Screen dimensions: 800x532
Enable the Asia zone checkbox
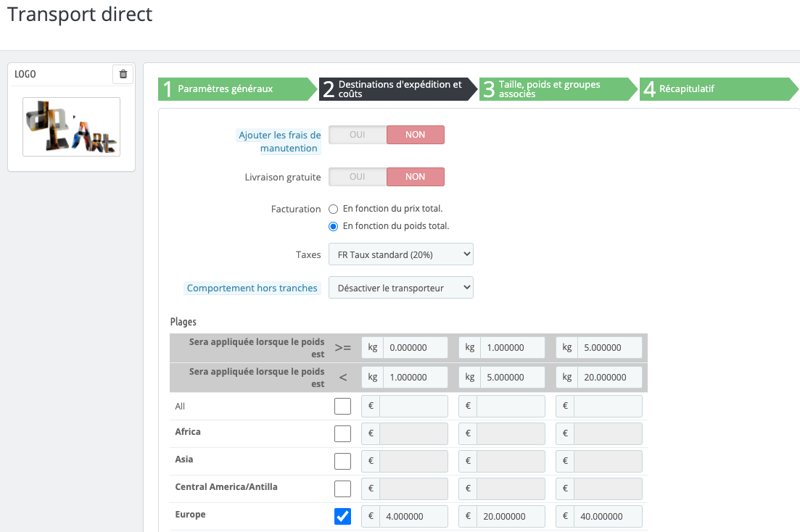pyautogui.click(x=342, y=462)
